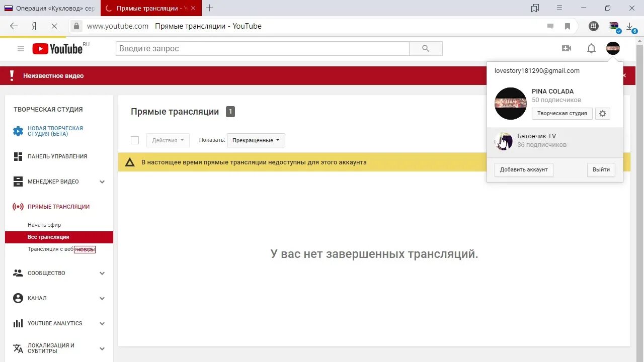Open new browser tab with plus

pos(210,8)
